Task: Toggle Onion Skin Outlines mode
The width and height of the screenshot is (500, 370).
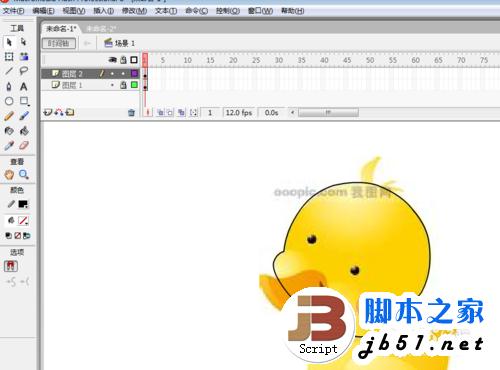Action: (x=170, y=113)
